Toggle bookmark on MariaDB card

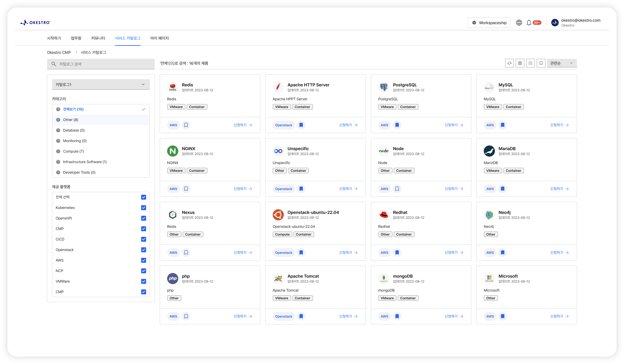(503, 189)
